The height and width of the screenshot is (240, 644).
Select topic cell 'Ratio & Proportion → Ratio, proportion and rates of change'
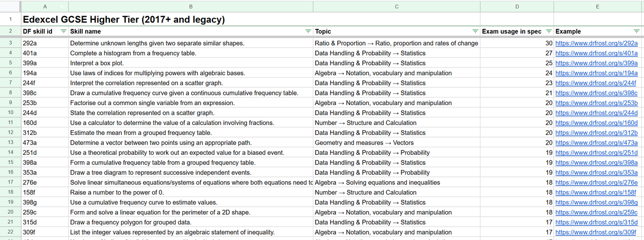click(x=397, y=43)
